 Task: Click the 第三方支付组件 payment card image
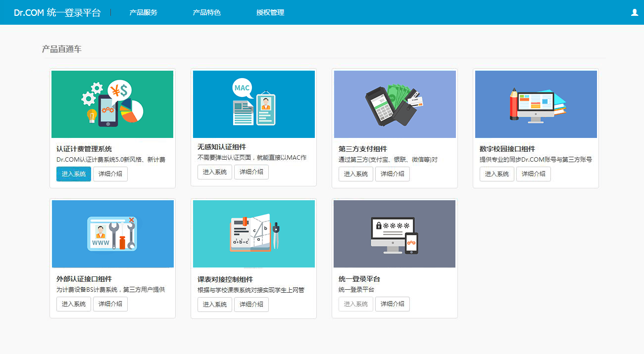point(395,104)
